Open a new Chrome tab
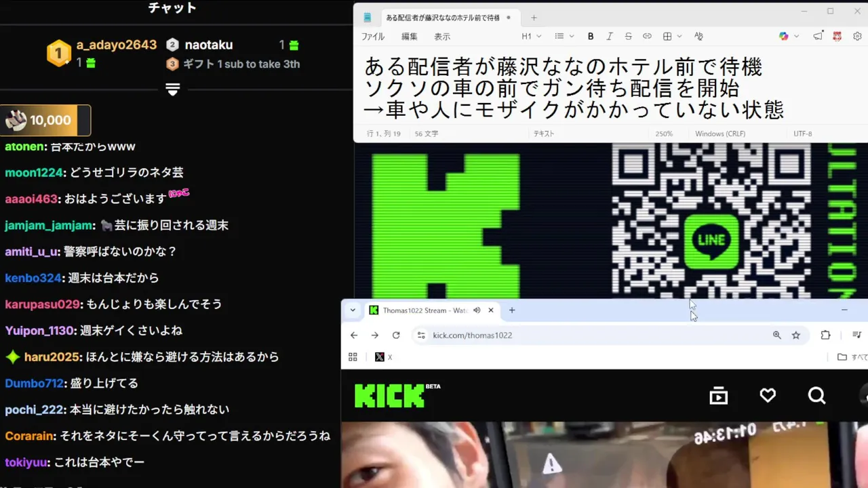868x488 pixels. (x=512, y=310)
